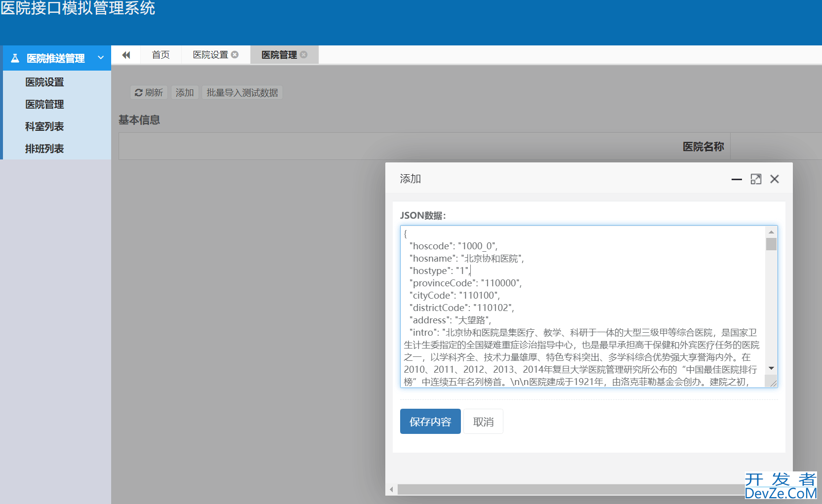This screenshot has height=504, width=822.
Task: Click inside the JSON数据 textarea
Action: pyautogui.click(x=589, y=307)
